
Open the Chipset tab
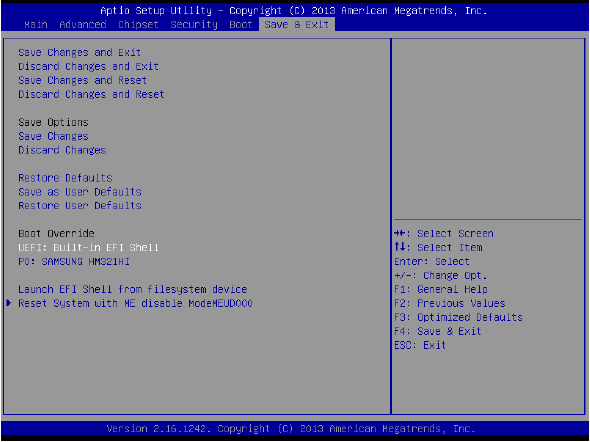point(138,25)
